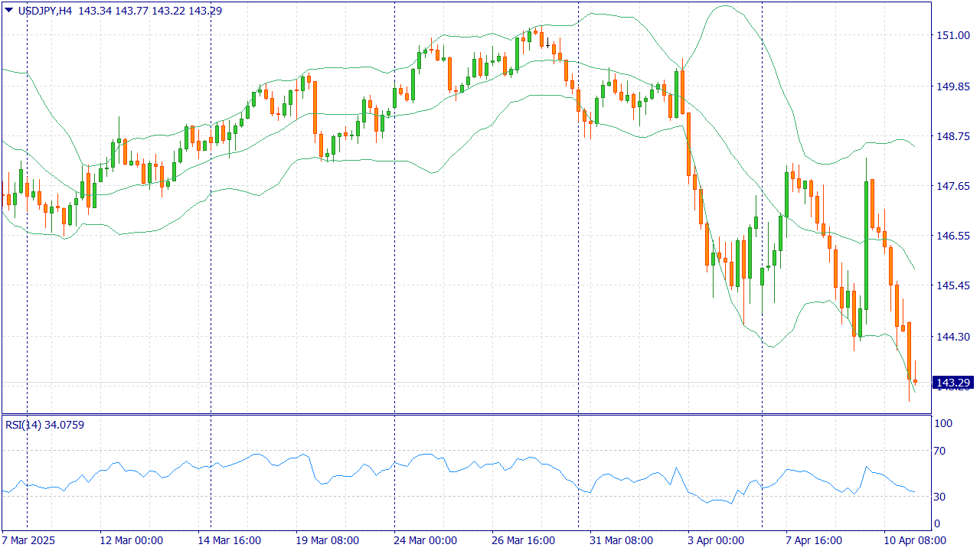Select the 145.45 price axis label
This screenshot has height=551, width=980.
pyautogui.click(x=953, y=285)
